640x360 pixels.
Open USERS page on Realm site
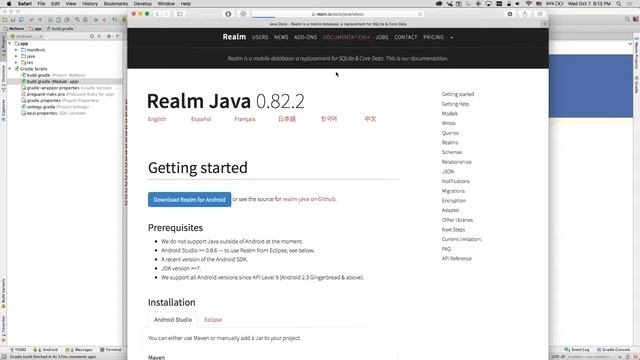pos(260,37)
